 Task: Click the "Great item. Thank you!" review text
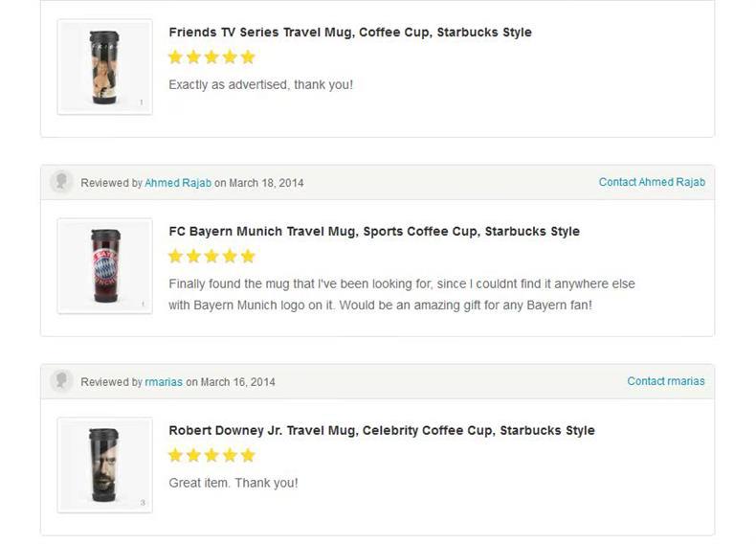233,484
